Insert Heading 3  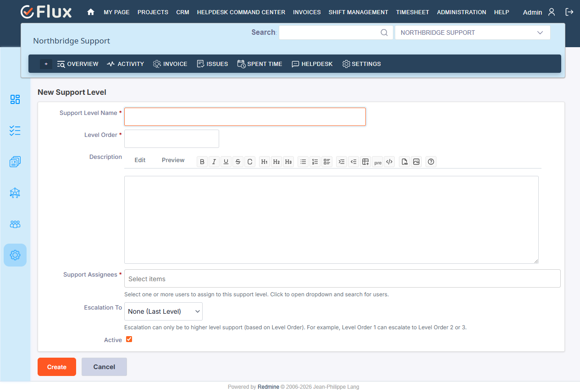(x=288, y=162)
